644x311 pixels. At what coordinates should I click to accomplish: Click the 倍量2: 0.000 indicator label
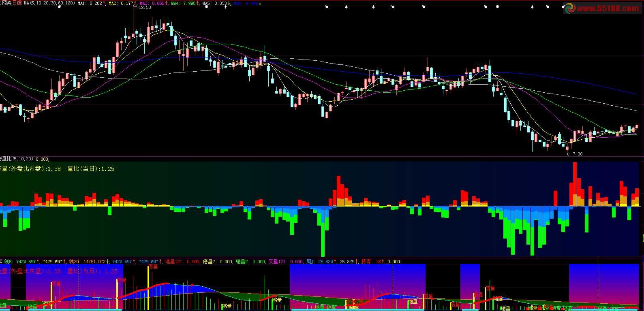tap(218, 262)
